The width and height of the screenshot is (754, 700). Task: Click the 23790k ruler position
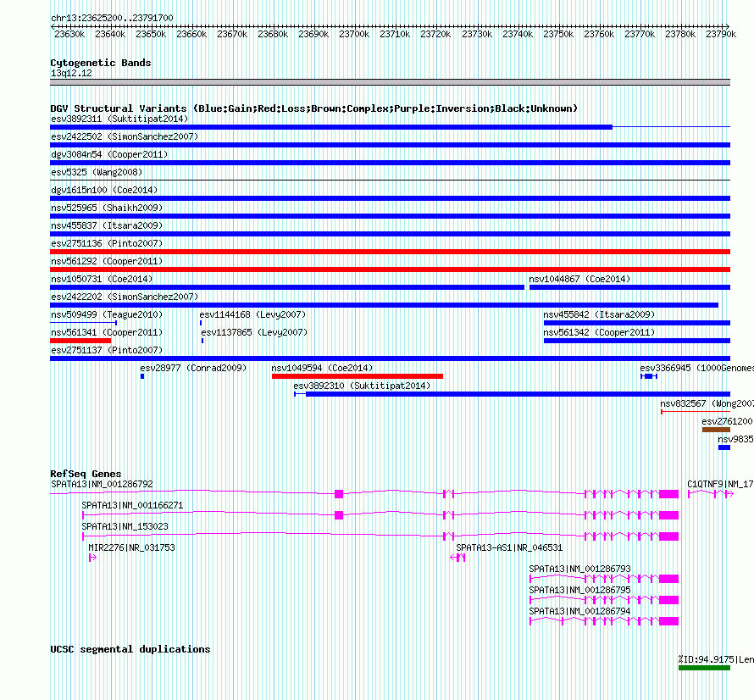click(x=721, y=34)
